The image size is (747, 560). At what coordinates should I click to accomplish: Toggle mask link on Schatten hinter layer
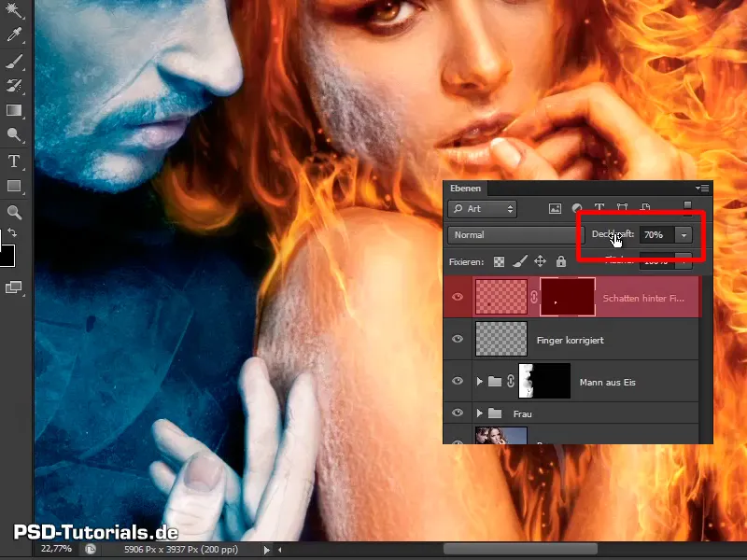[x=534, y=297]
